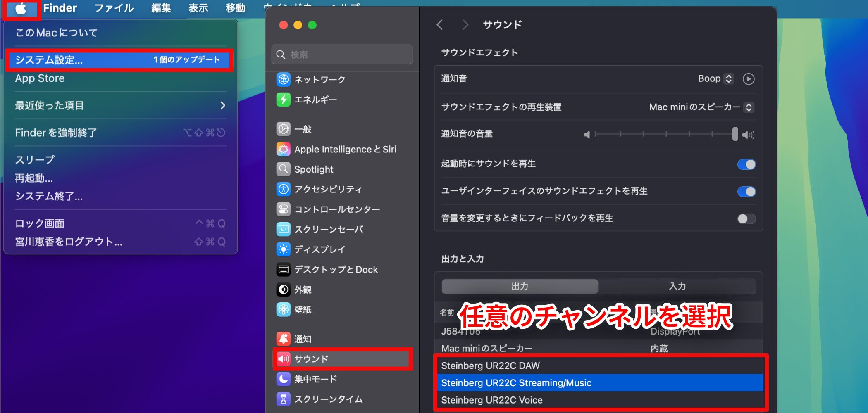
Task: Choose ロック画面 from Apple menu
Action: 120,223
